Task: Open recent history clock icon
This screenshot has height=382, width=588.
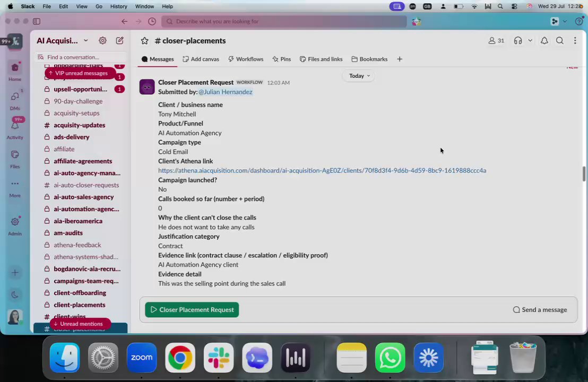Action: (x=152, y=21)
